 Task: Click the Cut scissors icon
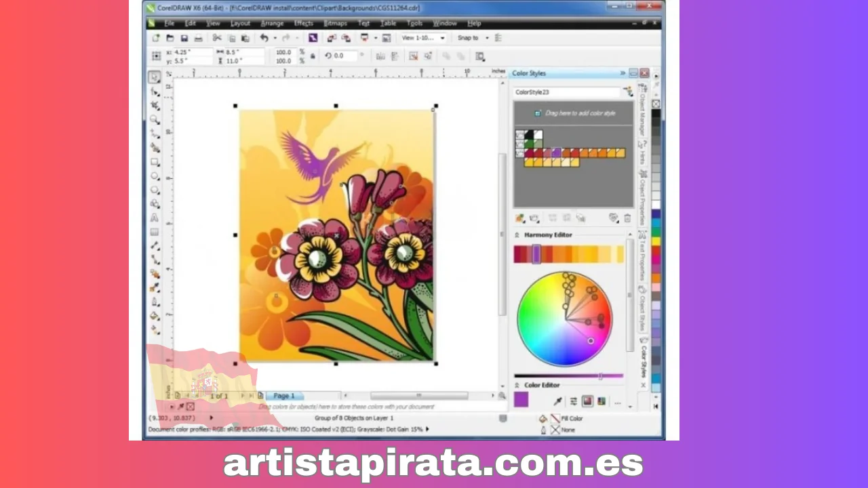217,38
